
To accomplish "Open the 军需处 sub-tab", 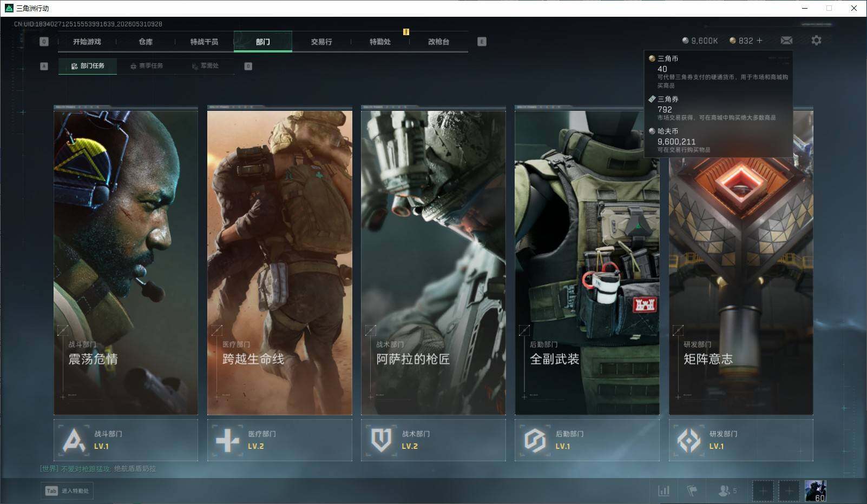I will [x=205, y=66].
